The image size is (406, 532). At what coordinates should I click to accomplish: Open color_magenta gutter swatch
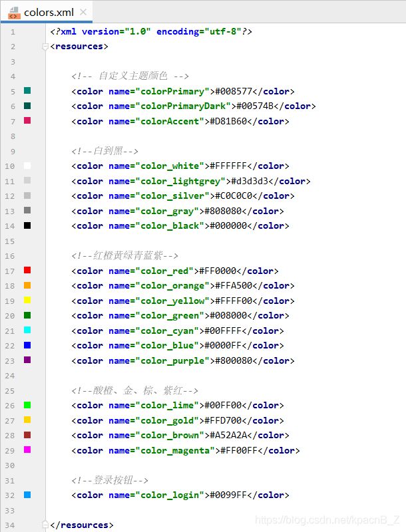point(27,450)
